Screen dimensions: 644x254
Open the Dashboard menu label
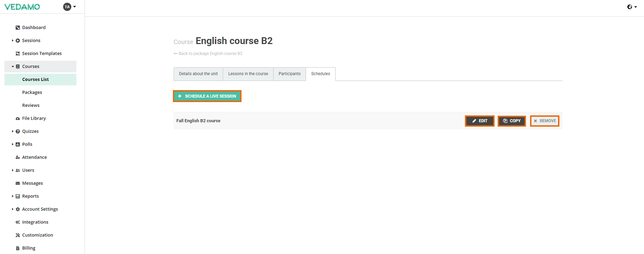[34, 28]
